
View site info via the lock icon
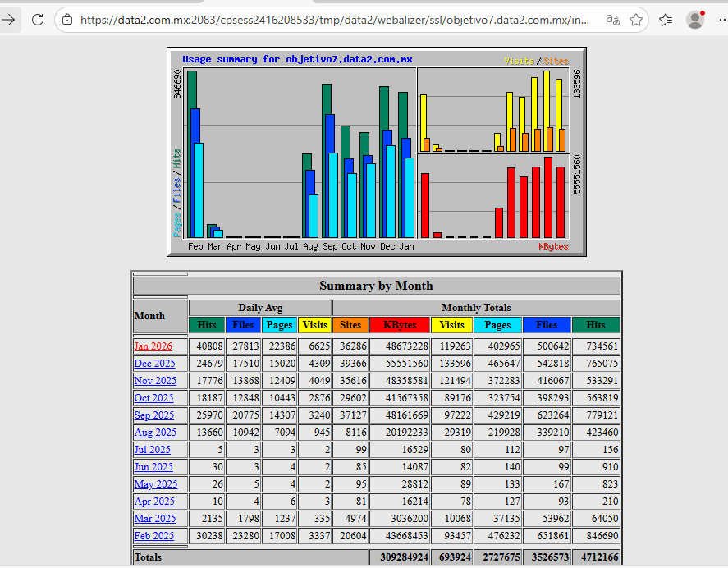pyautogui.click(x=67, y=20)
